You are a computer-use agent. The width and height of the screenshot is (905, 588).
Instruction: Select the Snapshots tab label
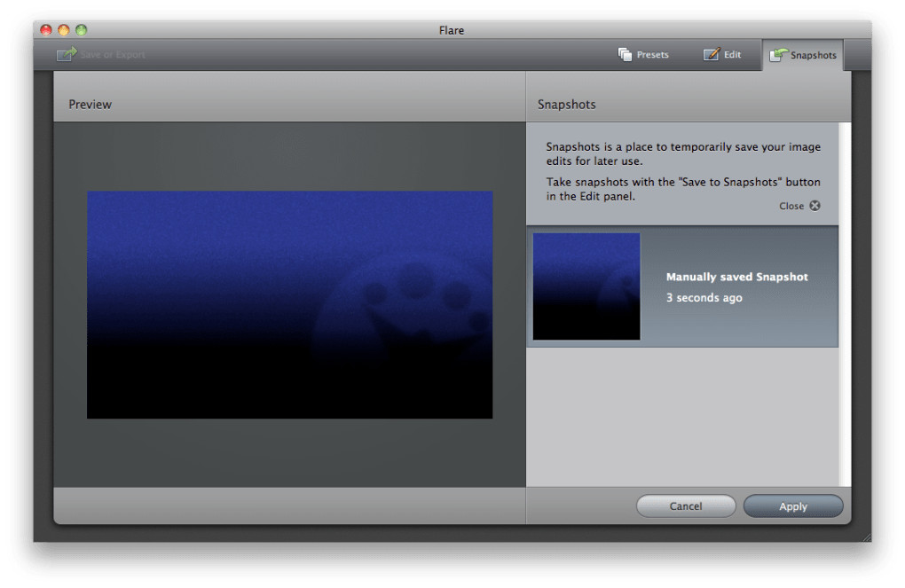[814, 55]
